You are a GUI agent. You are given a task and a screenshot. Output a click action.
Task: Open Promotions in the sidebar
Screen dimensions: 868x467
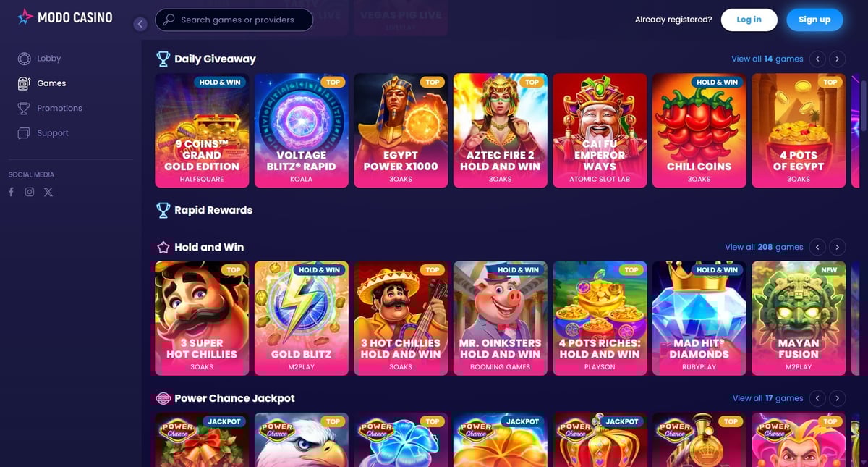50,108
